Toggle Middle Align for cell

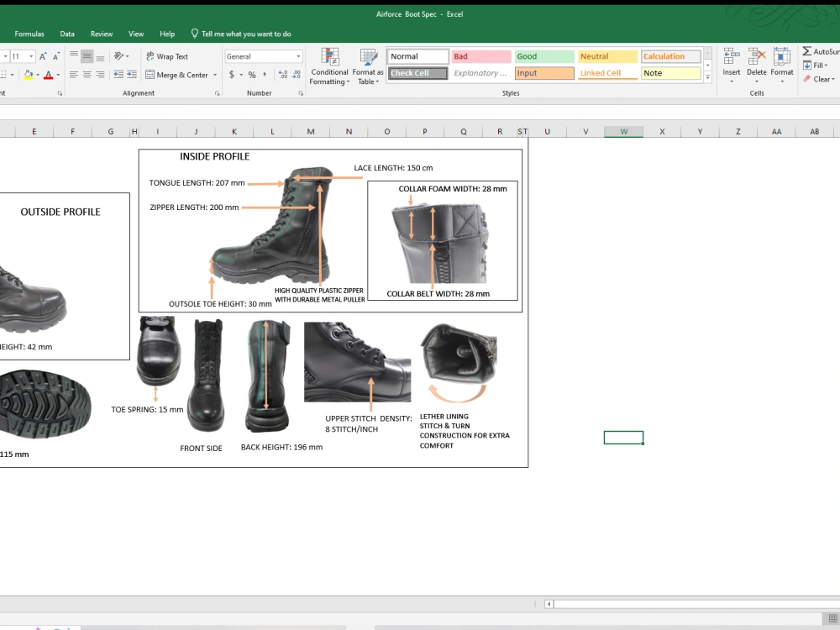[x=87, y=56]
